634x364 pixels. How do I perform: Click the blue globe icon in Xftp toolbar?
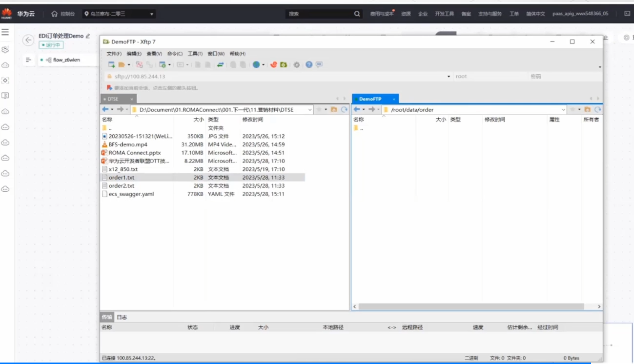pos(256,64)
